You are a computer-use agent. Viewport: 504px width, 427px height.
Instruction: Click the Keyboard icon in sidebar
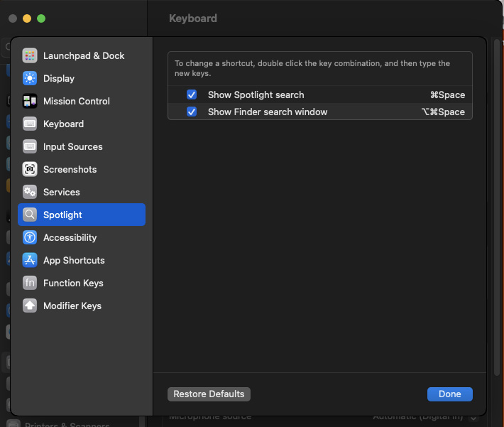[30, 124]
